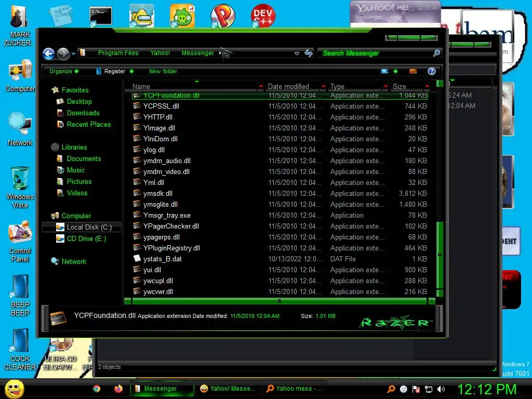Viewport: 532px width, 399px height.
Task: Select Program Files in the address breadcrumb
Action: (x=118, y=53)
